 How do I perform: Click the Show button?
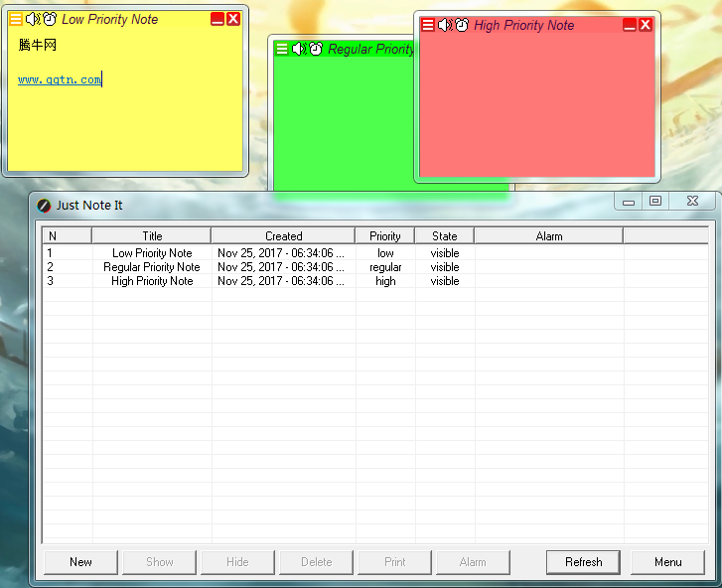(x=159, y=562)
